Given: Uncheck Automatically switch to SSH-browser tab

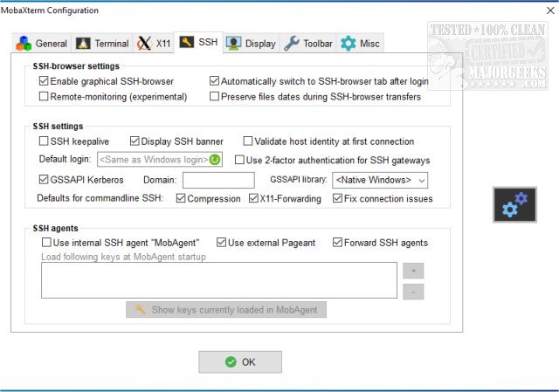Looking at the screenshot, I should [214, 81].
